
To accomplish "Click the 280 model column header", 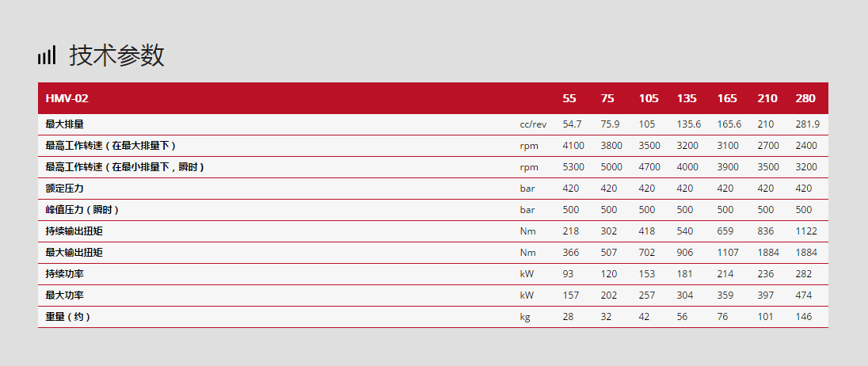I will point(805,98).
